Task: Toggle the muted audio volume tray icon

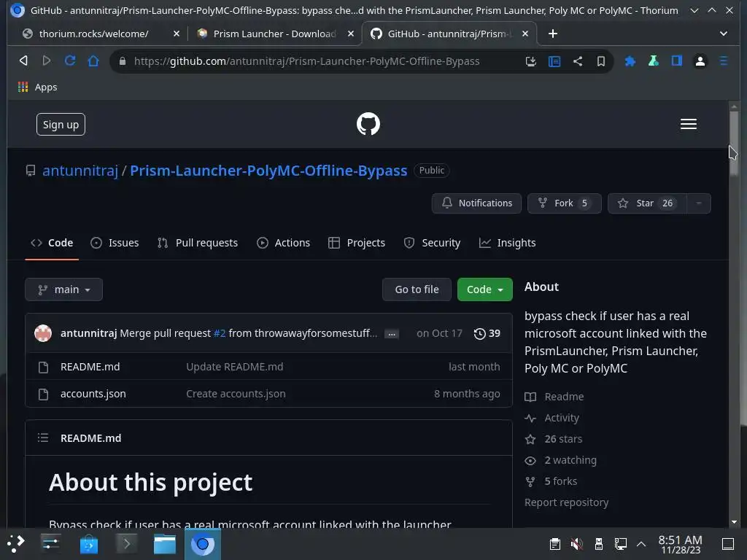Action: point(576,544)
